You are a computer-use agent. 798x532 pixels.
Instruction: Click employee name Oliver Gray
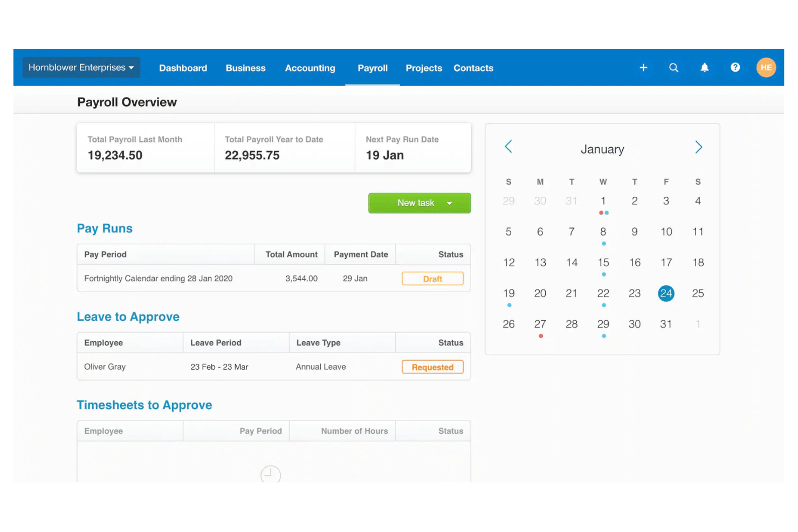click(x=105, y=367)
